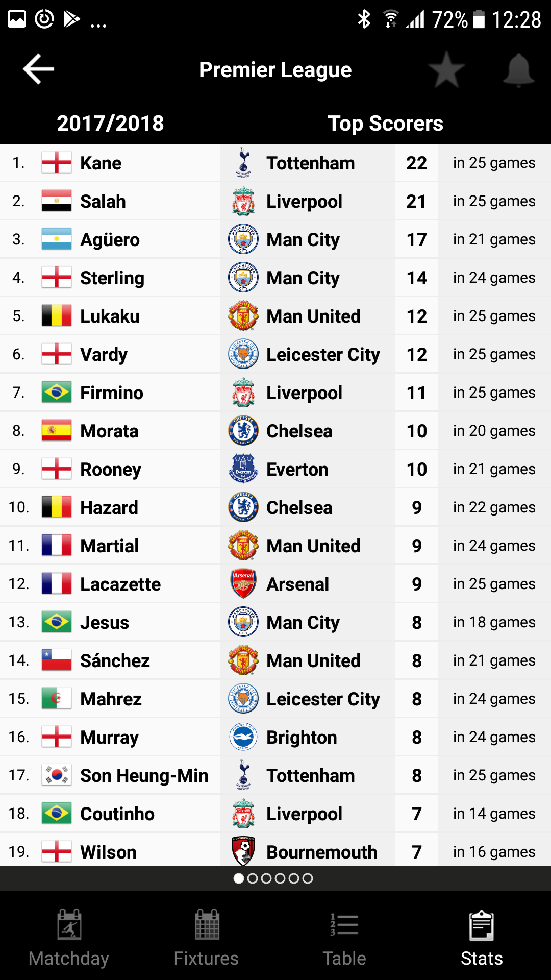Switch to the Fixtures tab
Viewport: 551px width, 980px height.
click(207, 938)
